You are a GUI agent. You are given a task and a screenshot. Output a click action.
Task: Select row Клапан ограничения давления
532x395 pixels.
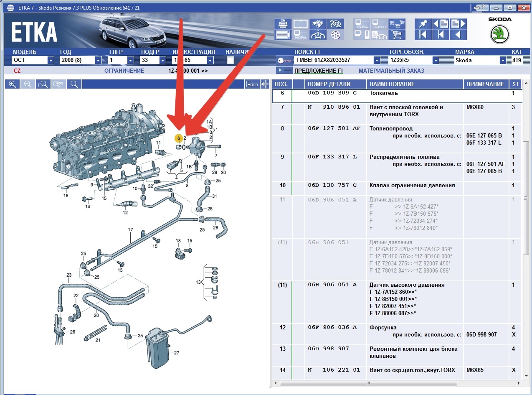(397, 188)
